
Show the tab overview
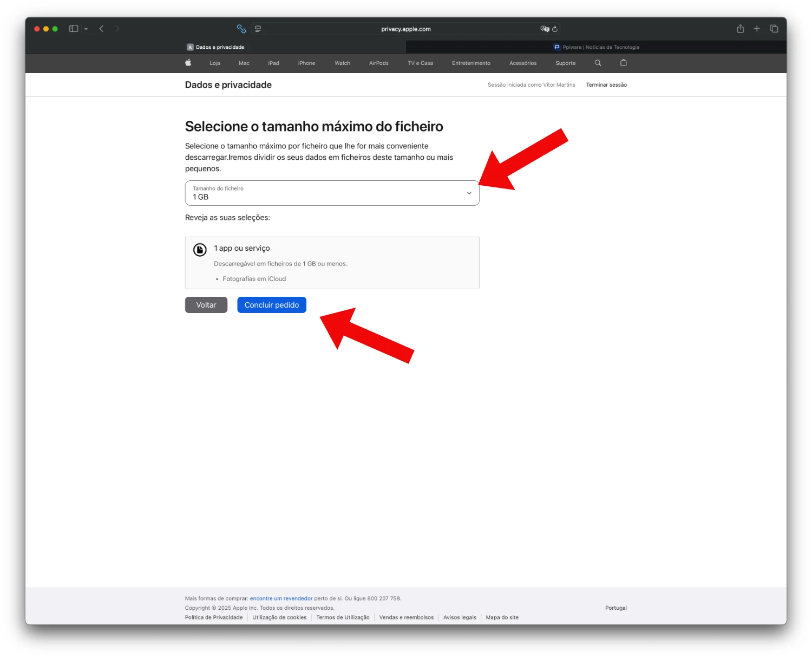[774, 29]
